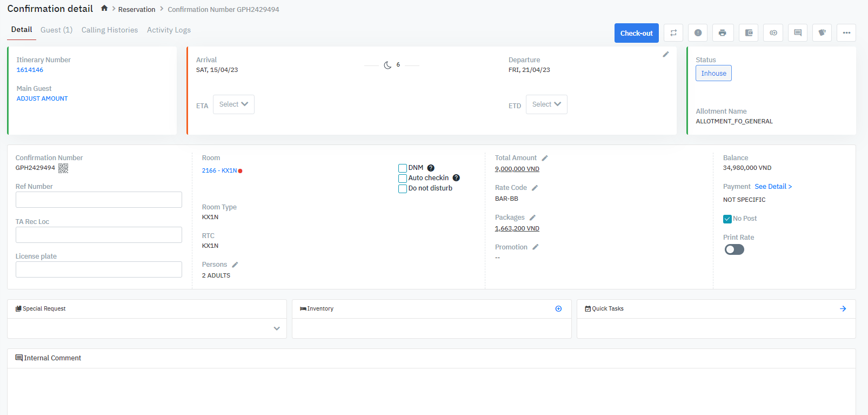Uncheck the No Post checkbox
868x415 pixels.
727,219
